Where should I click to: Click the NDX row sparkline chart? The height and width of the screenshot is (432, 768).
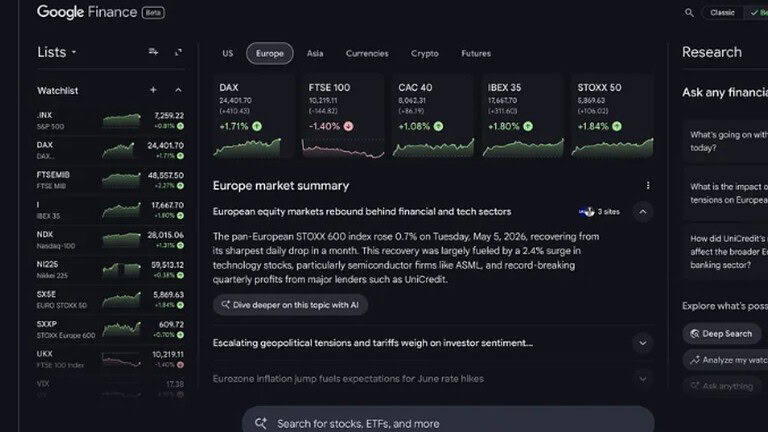tap(121, 240)
